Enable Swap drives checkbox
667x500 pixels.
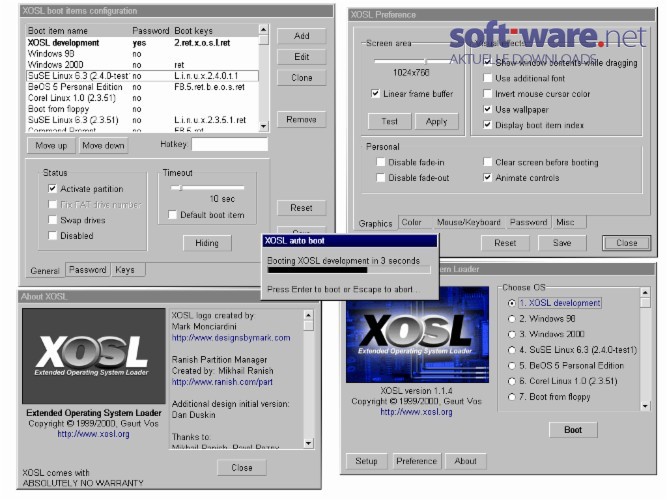(52, 220)
